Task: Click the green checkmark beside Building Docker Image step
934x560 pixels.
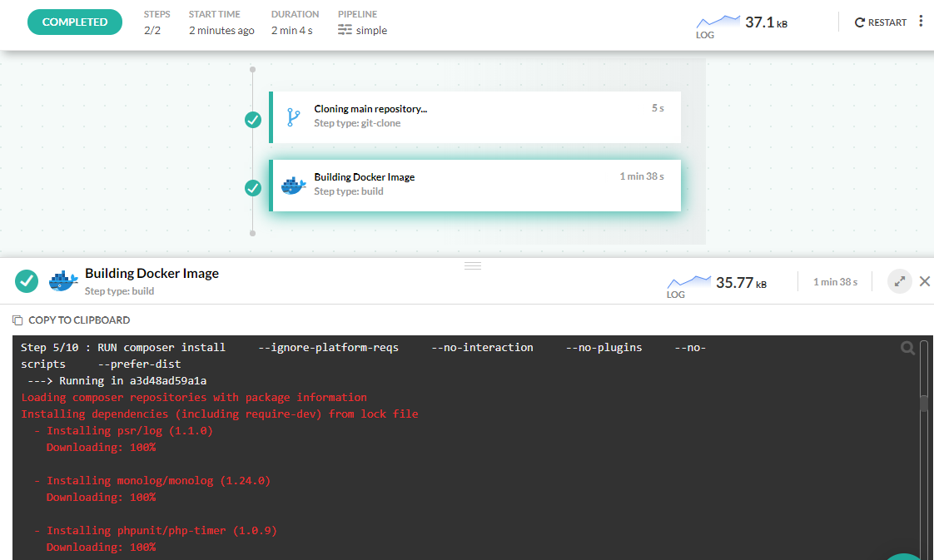Action: 253,188
